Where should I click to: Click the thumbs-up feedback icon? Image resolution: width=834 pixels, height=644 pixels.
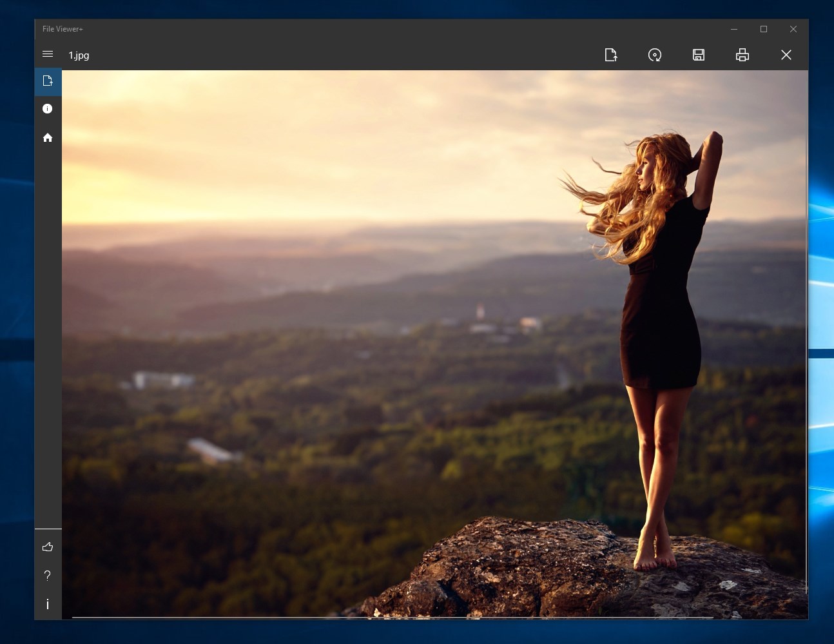pyautogui.click(x=48, y=547)
